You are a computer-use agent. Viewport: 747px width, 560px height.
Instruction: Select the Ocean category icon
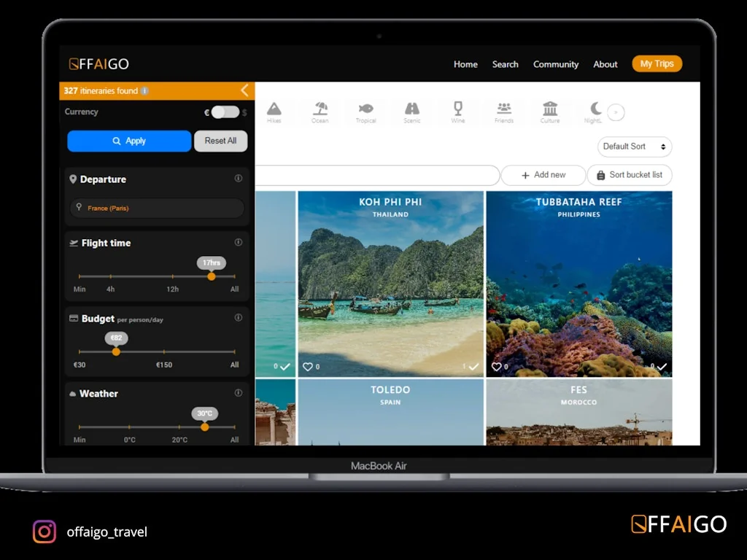320,111
